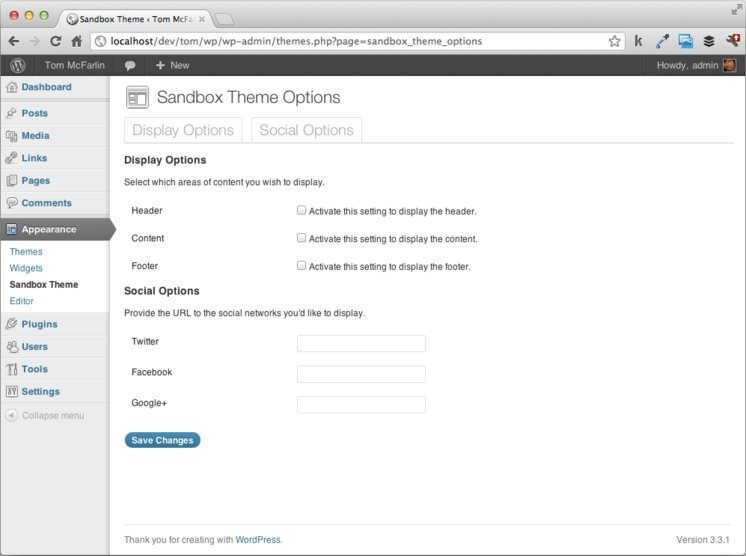
Task: Click the 'k' extension icon
Action: tap(638, 41)
